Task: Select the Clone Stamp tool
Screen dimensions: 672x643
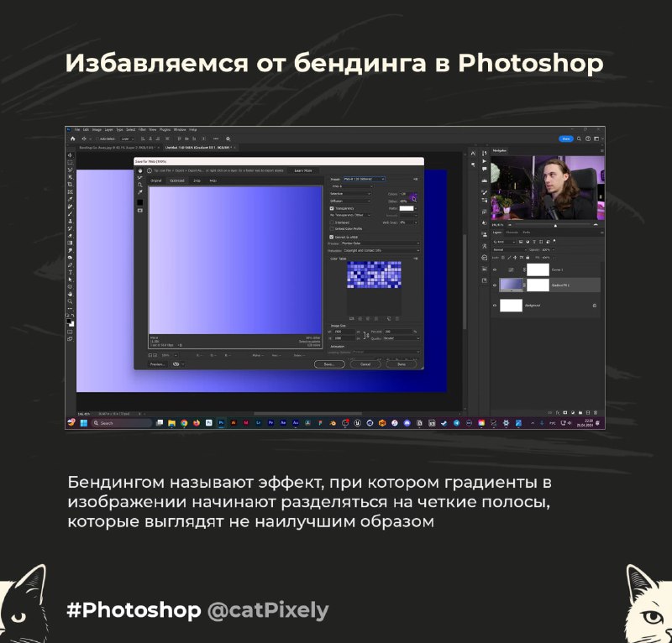Action: coord(70,221)
